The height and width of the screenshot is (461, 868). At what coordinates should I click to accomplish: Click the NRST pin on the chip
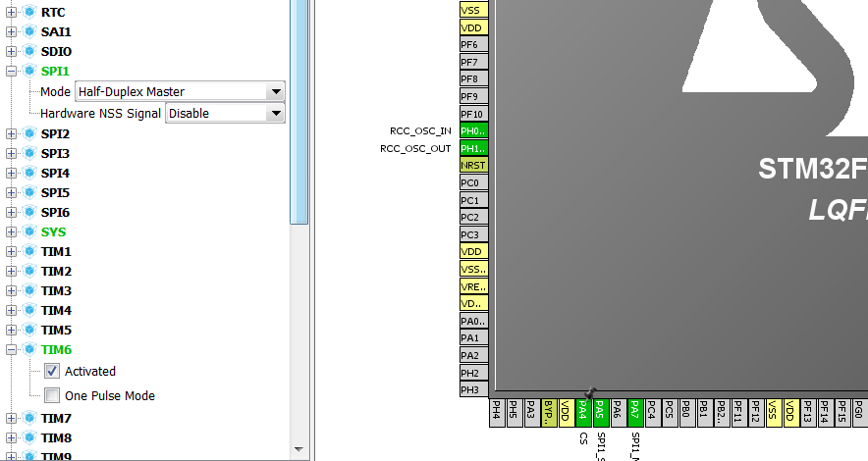(x=473, y=165)
